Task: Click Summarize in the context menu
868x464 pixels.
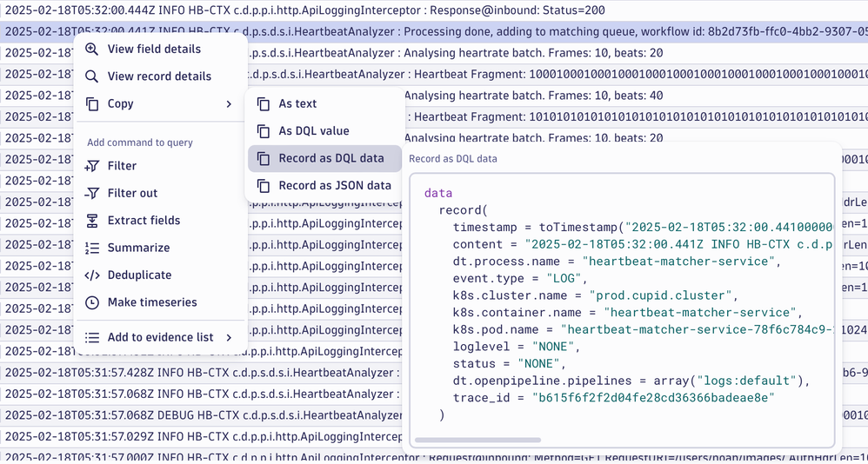Action: pyautogui.click(x=138, y=248)
